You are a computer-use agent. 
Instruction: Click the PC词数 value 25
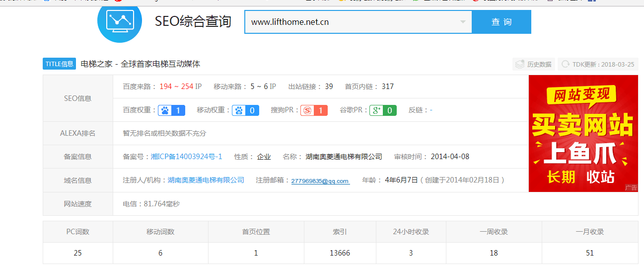[x=77, y=253]
